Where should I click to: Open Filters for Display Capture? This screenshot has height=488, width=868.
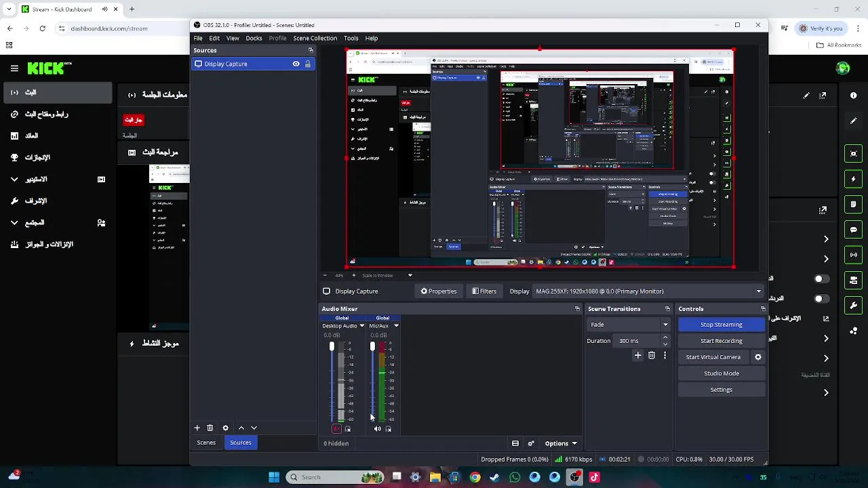point(484,291)
